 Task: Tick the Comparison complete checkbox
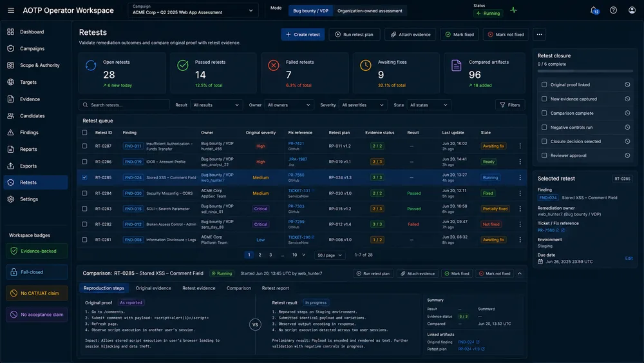tap(544, 113)
